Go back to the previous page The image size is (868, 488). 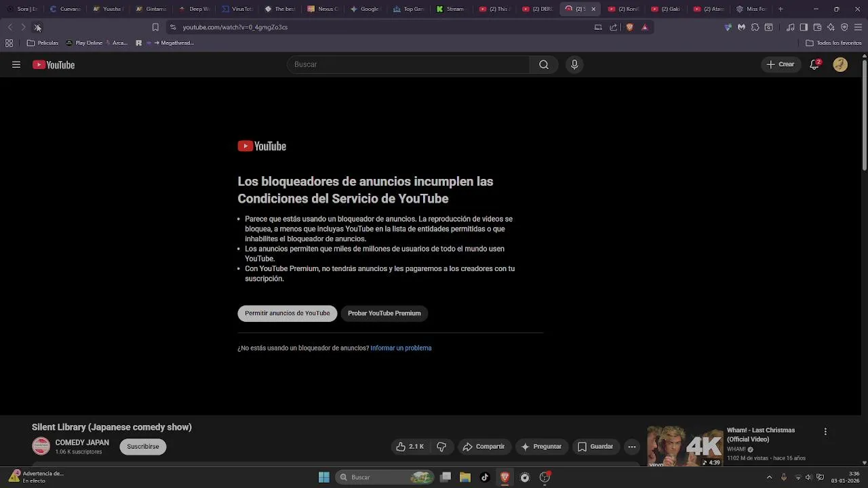coord(9,27)
